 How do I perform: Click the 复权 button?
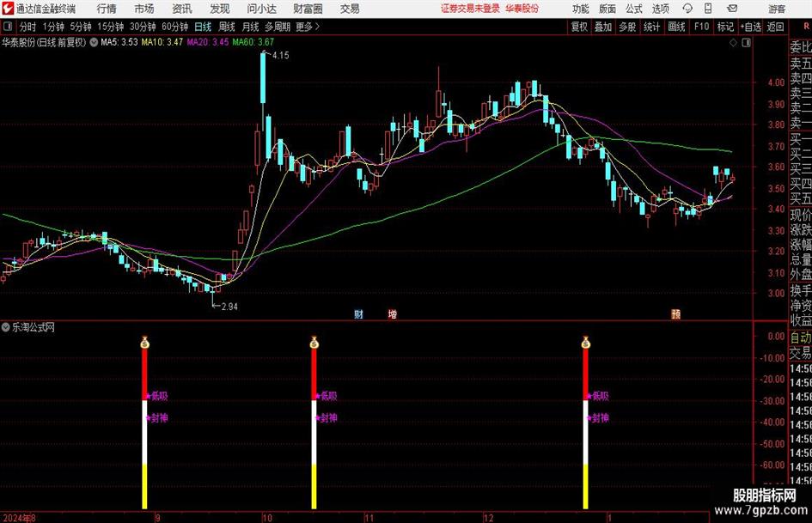[x=579, y=27]
